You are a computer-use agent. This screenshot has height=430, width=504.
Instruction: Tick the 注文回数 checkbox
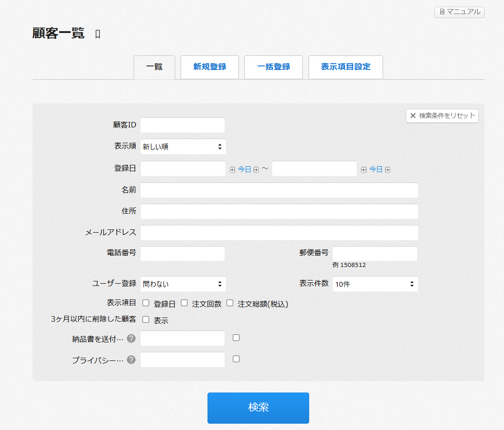coord(184,303)
